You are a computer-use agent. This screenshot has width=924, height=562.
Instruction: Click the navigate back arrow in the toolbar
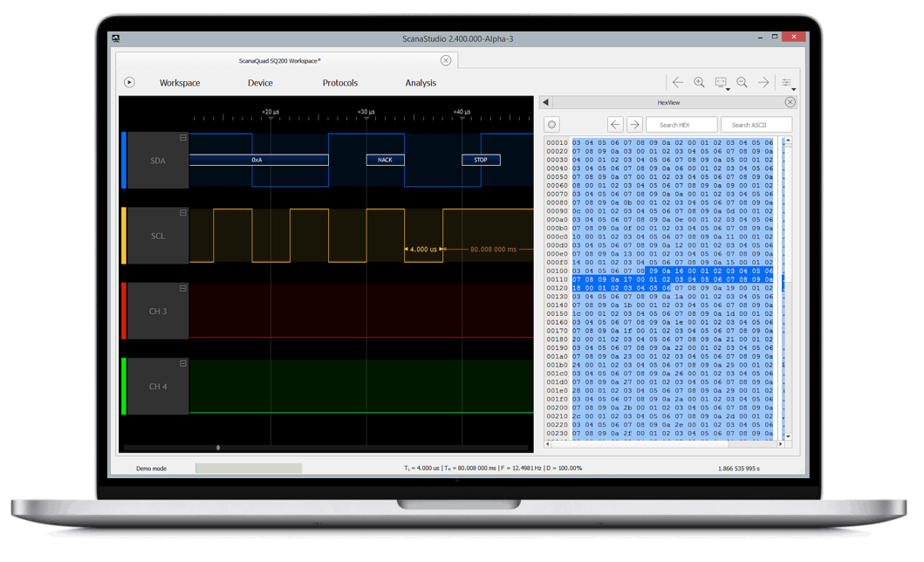pos(678,82)
